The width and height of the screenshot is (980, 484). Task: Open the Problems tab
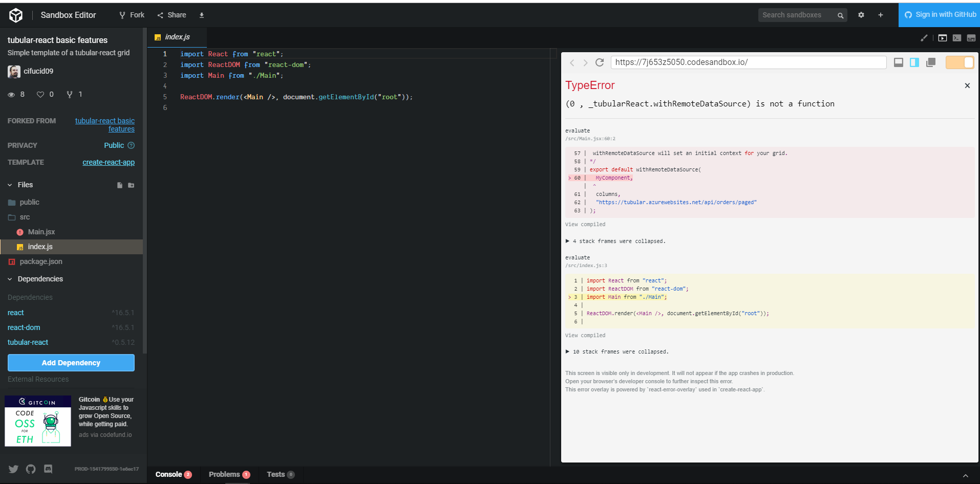pyautogui.click(x=229, y=474)
